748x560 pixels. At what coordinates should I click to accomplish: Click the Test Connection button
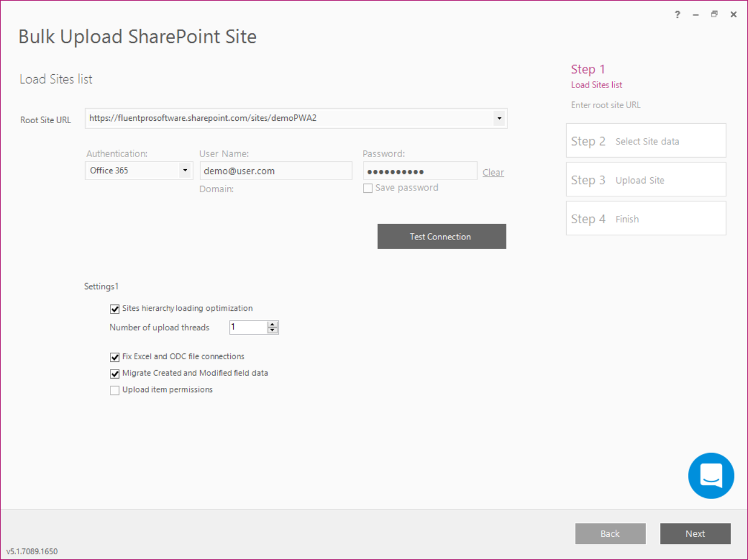coord(442,237)
